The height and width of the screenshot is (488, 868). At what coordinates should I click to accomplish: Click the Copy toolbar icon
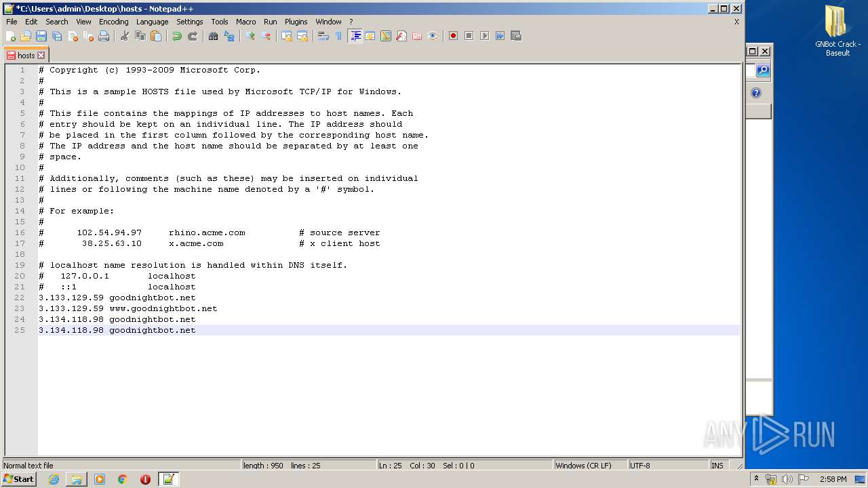click(140, 36)
